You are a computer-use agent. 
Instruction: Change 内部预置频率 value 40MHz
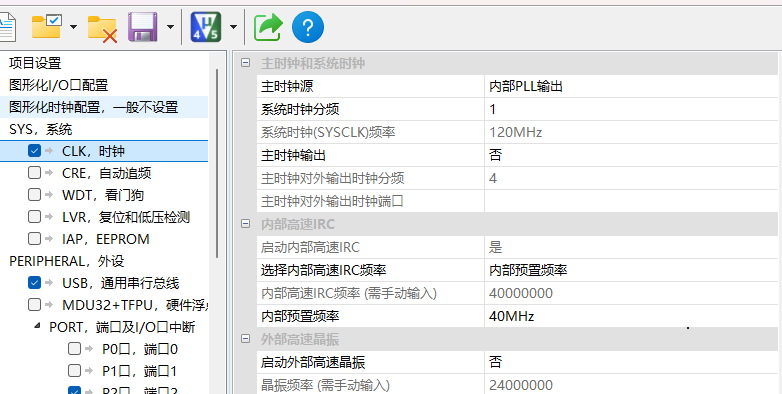[630, 316]
